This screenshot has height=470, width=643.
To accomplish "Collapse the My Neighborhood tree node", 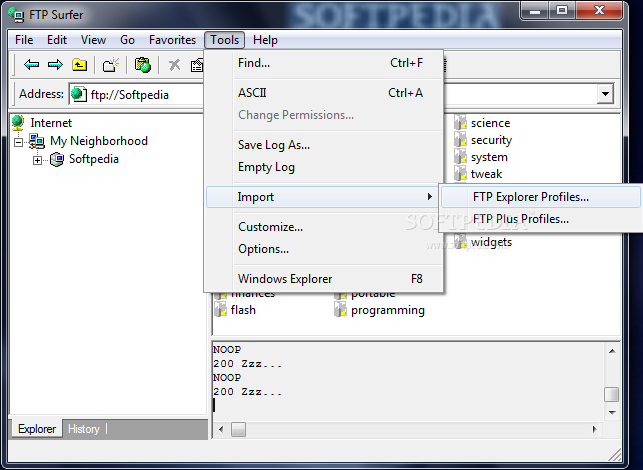I will pos(18,142).
